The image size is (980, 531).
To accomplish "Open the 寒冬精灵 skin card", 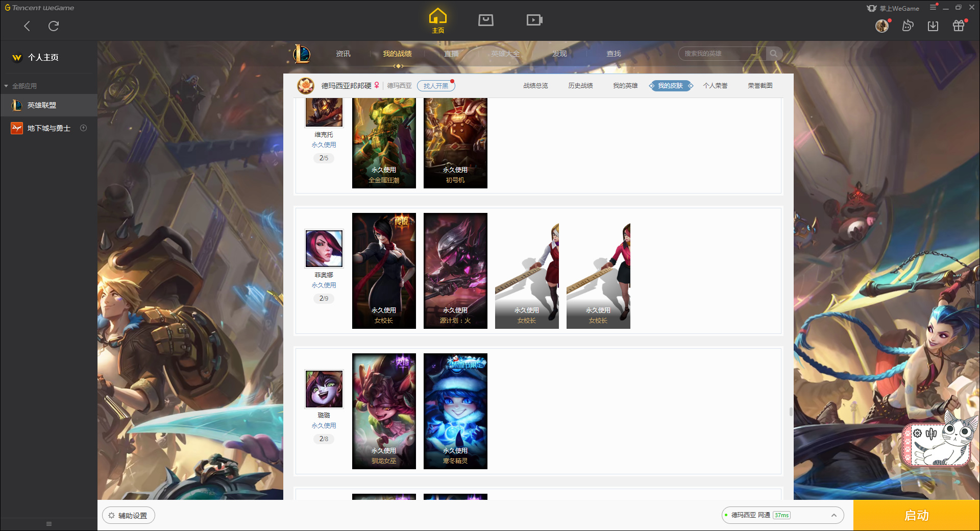I will coord(455,411).
